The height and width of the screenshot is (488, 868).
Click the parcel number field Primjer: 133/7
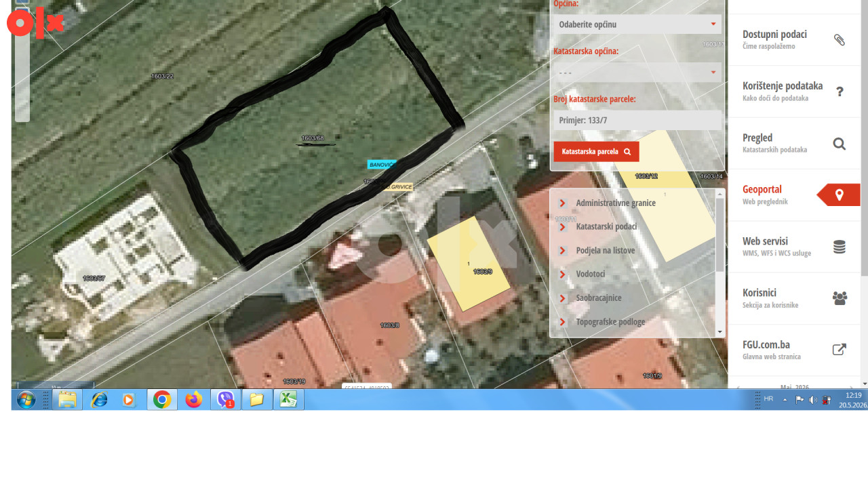point(637,121)
